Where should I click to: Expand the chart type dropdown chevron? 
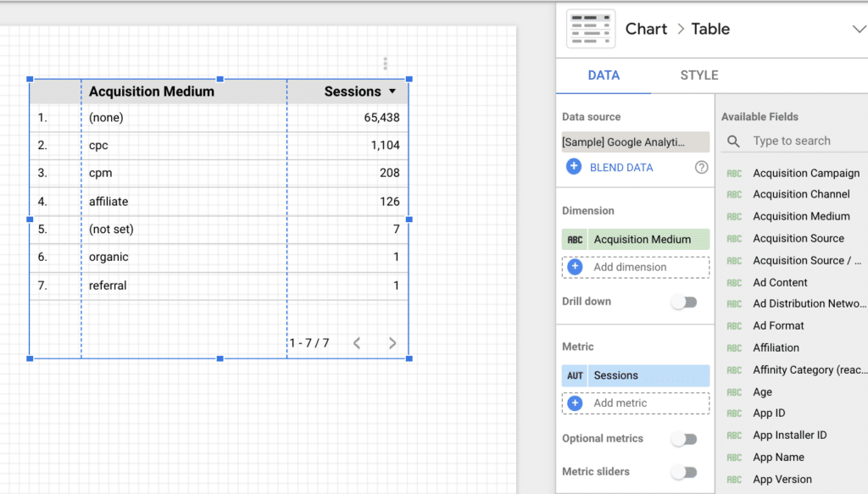click(x=858, y=30)
